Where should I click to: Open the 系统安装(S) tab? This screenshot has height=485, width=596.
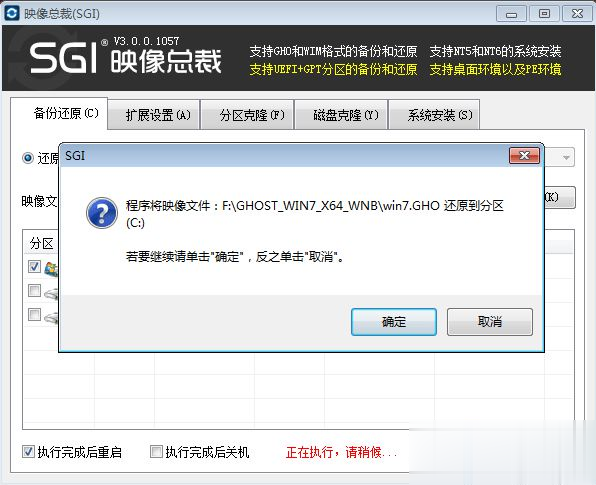pyautogui.click(x=435, y=115)
